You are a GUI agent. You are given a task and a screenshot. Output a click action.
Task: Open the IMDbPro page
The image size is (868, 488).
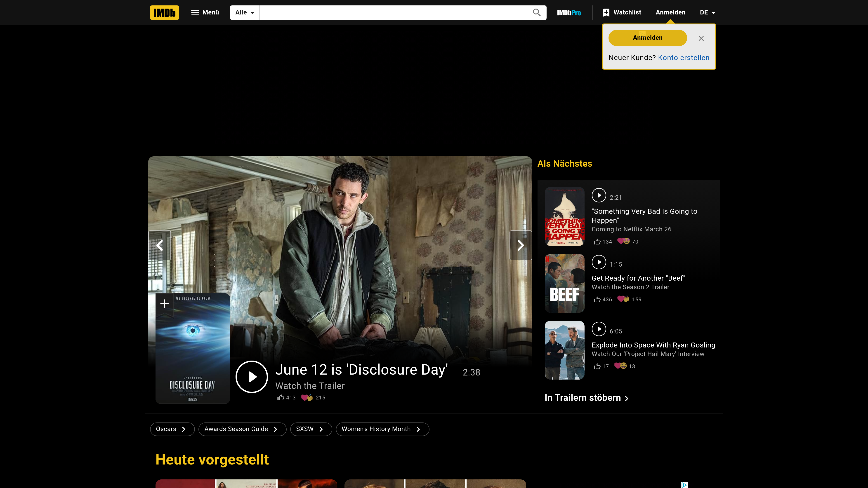pos(568,12)
